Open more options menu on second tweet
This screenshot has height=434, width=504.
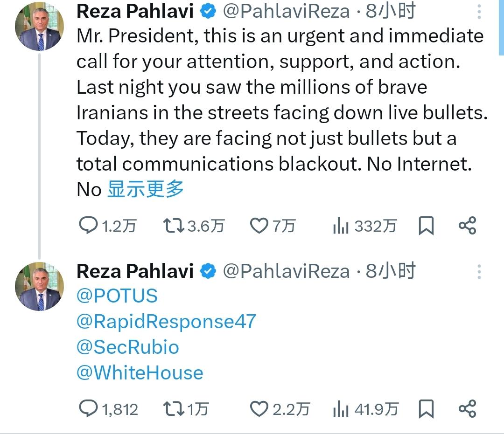point(479,271)
